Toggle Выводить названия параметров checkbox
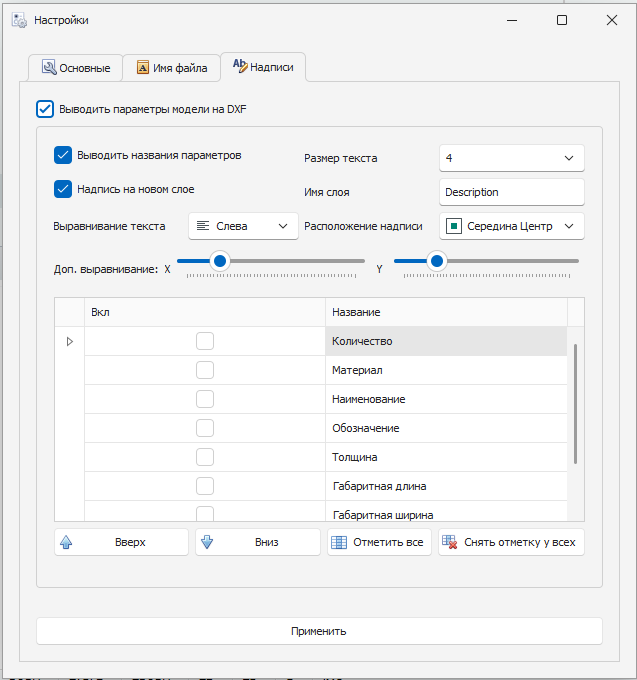 click(63, 155)
